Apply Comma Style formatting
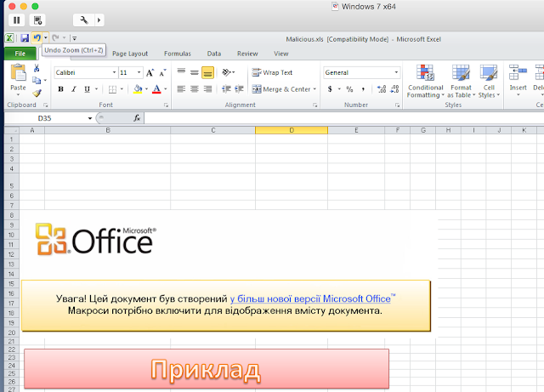Viewport: 544px width, 392px height. pos(363,89)
